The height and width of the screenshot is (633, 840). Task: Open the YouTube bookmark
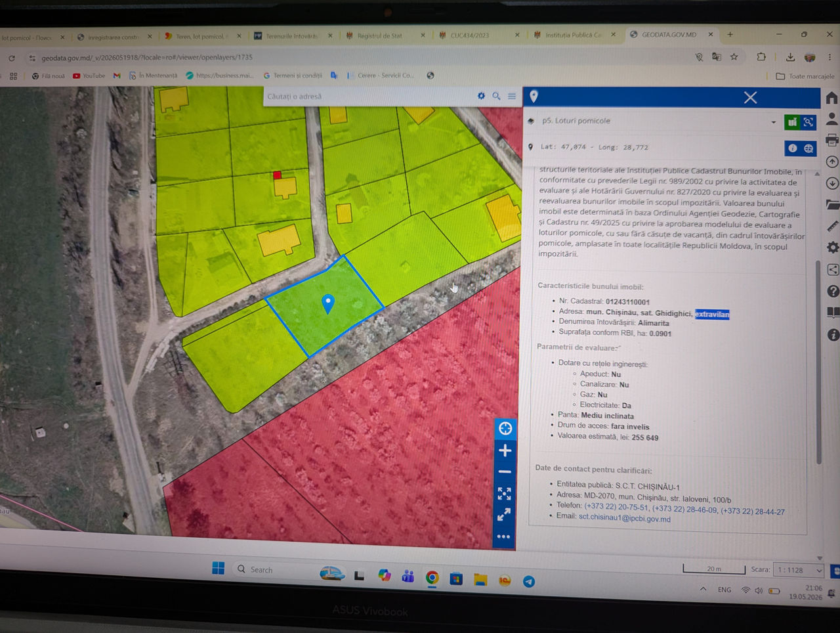tap(89, 76)
